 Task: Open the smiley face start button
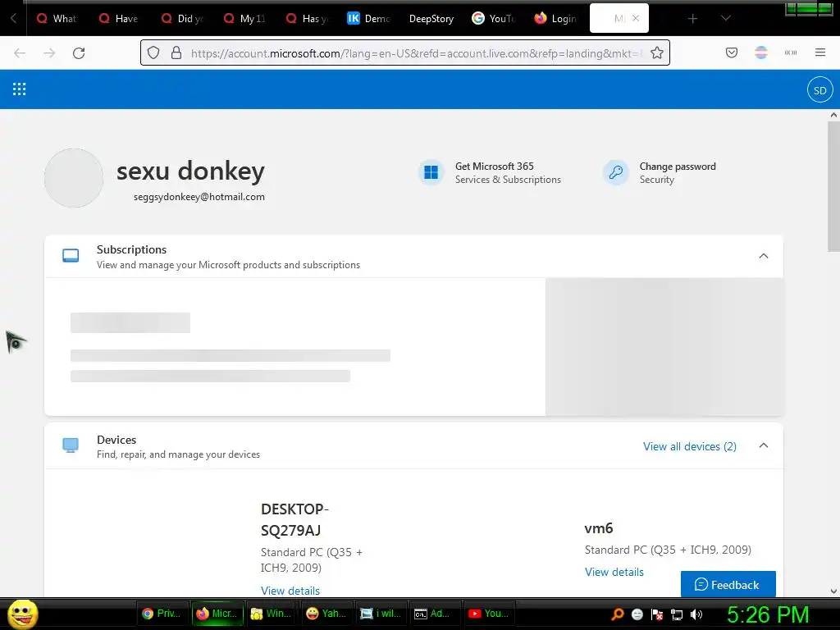click(22, 614)
